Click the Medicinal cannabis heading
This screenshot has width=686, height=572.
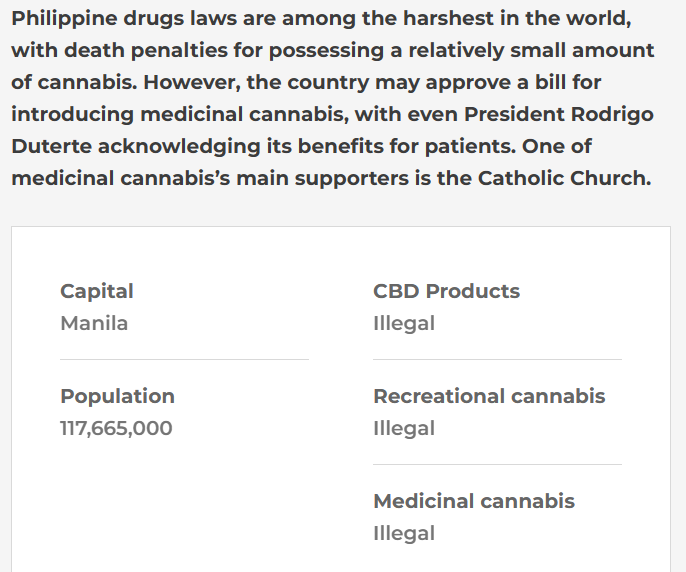pos(474,501)
